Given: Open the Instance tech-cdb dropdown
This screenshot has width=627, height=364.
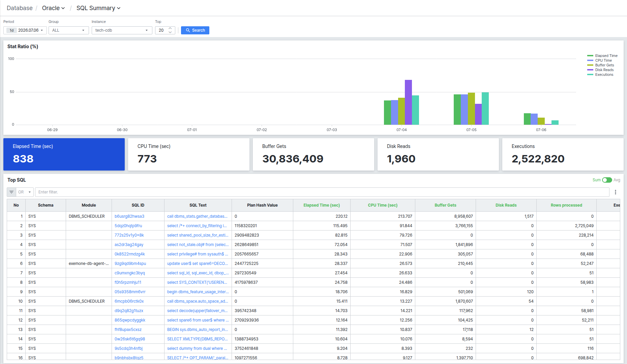Looking at the screenshot, I should (122, 30).
